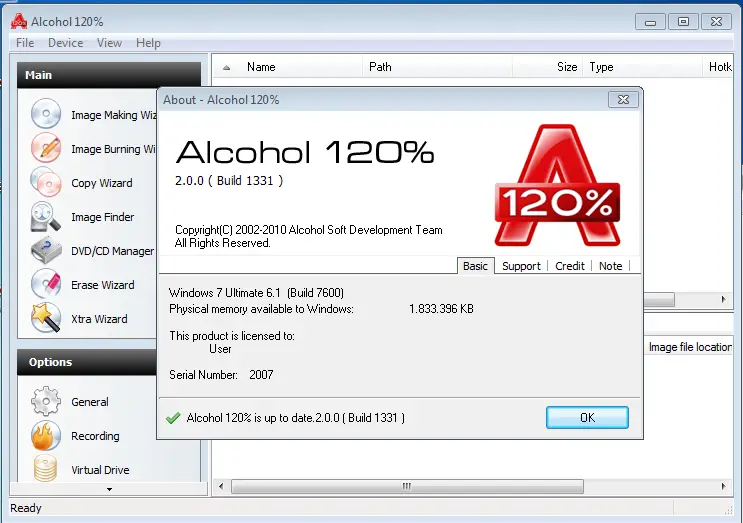The image size is (743, 523).
Task: Click the green up-to-date checkmark icon
Action: click(173, 418)
